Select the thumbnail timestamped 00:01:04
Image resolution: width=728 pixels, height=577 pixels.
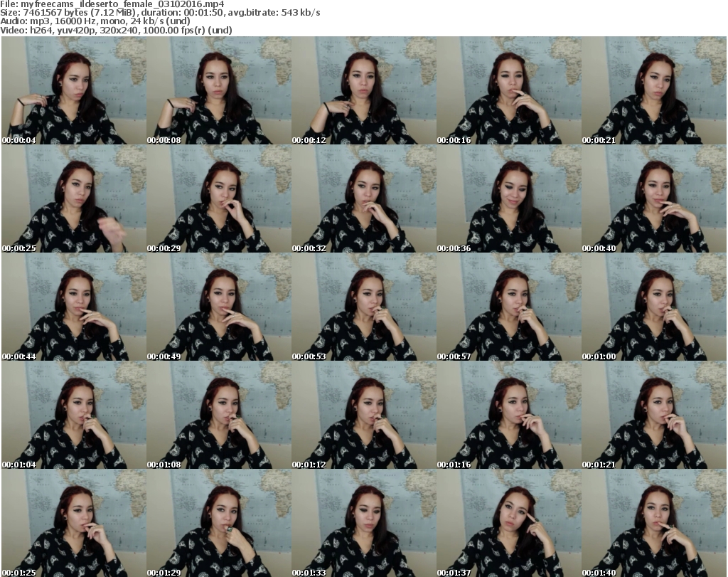(74, 415)
